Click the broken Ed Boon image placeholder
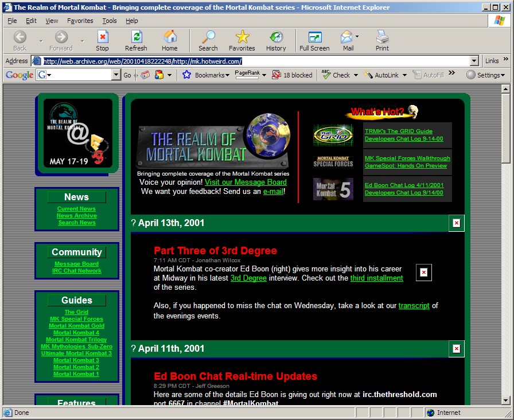This screenshot has height=420, width=514. [x=424, y=273]
